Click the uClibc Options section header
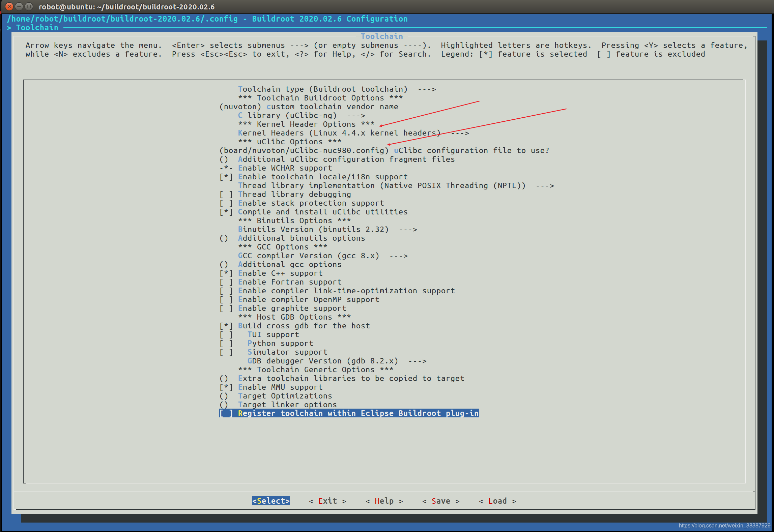Viewport: 774px width, 532px height. click(x=290, y=142)
